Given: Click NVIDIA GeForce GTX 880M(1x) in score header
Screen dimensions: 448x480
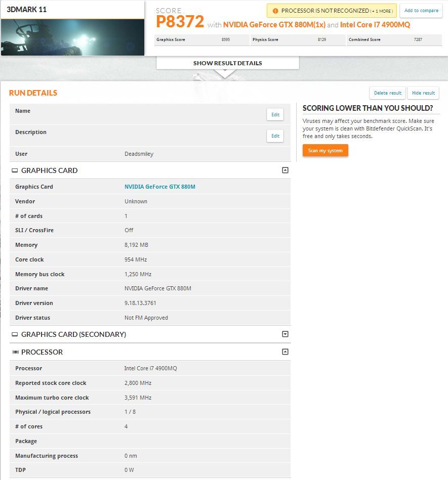Looking at the screenshot, I should pos(274,25).
